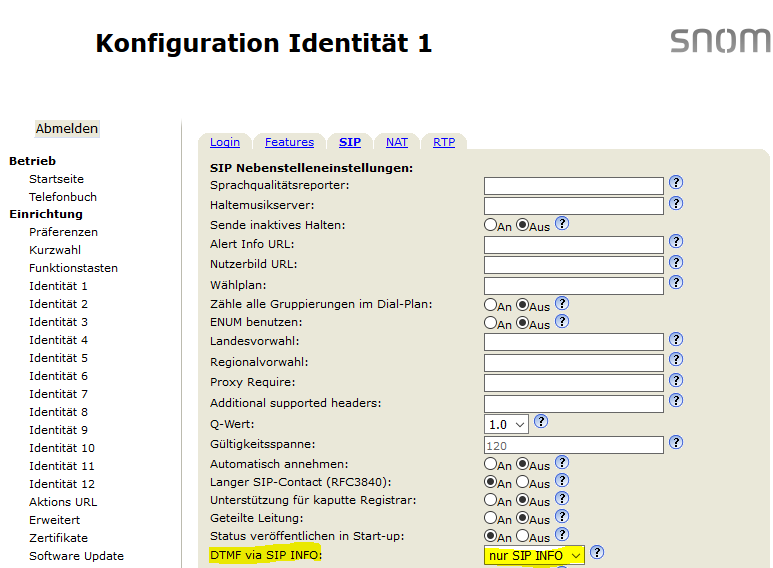Screen dimensions: 773x568
Task: Show help for ENUM benutzen option
Action: pyautogui.click(x=562, y=322)
